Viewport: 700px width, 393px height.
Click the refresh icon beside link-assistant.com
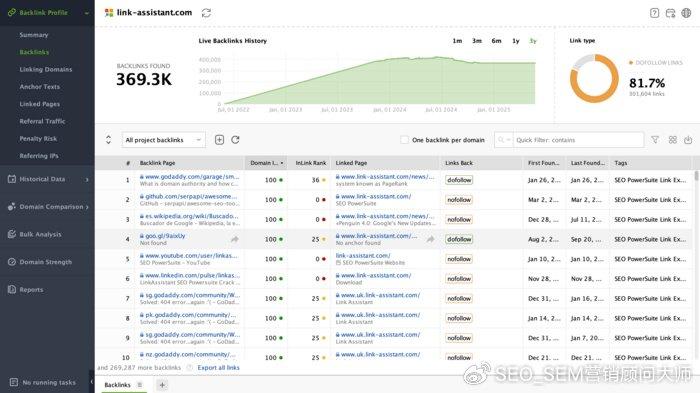pos(206,13)
